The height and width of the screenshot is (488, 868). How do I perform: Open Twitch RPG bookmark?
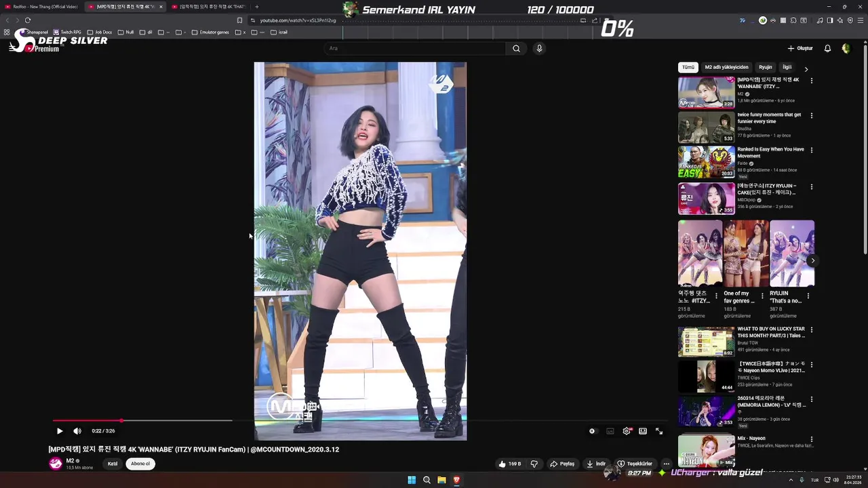[x=67, y=32]
